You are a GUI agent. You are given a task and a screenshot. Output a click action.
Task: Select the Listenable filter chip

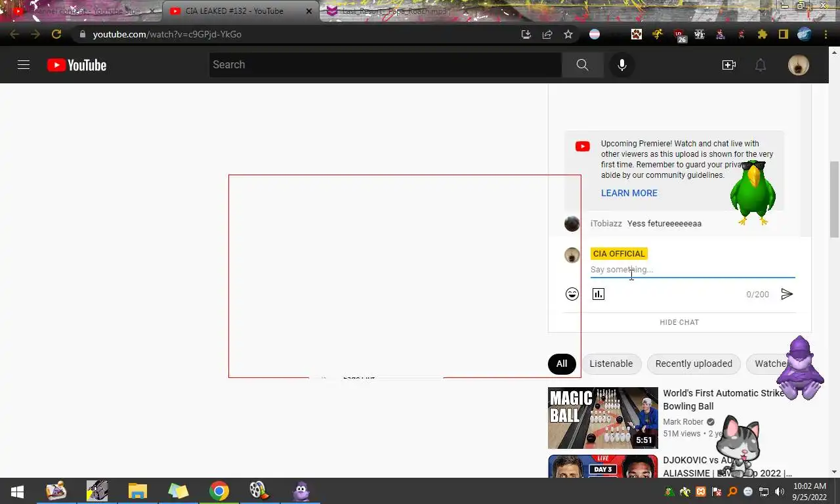pos(611,364)
